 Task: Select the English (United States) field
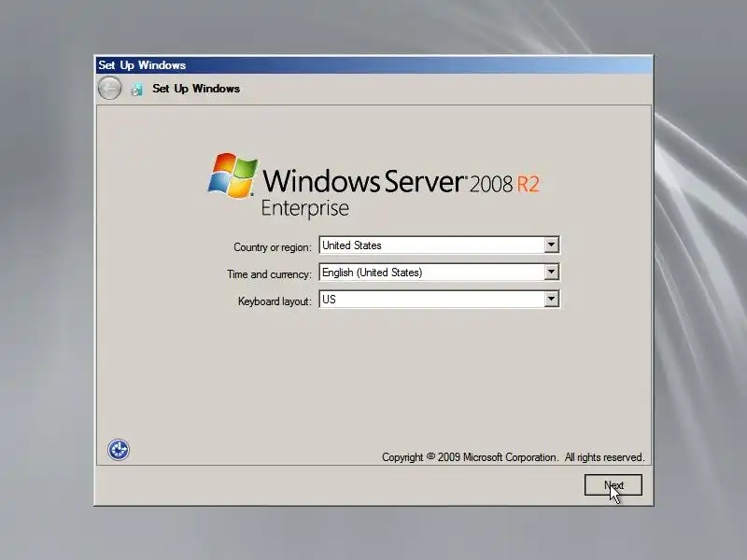pos(439,273)
